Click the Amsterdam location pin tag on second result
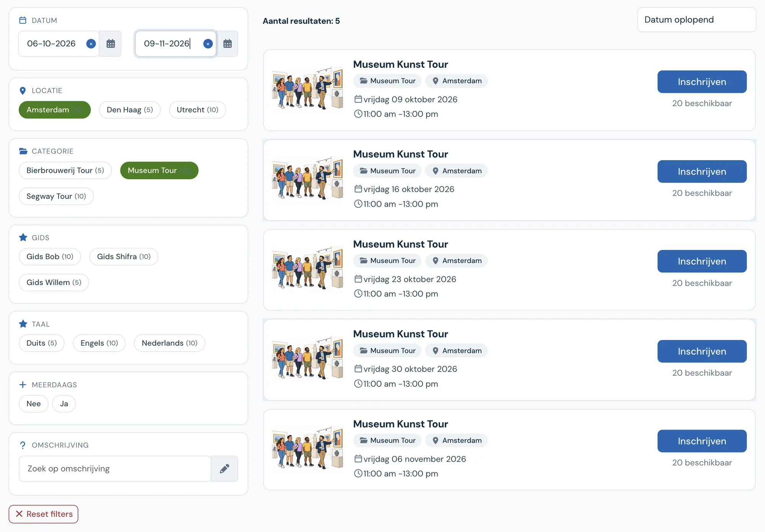Screen dimensions: 765x532 457,171
